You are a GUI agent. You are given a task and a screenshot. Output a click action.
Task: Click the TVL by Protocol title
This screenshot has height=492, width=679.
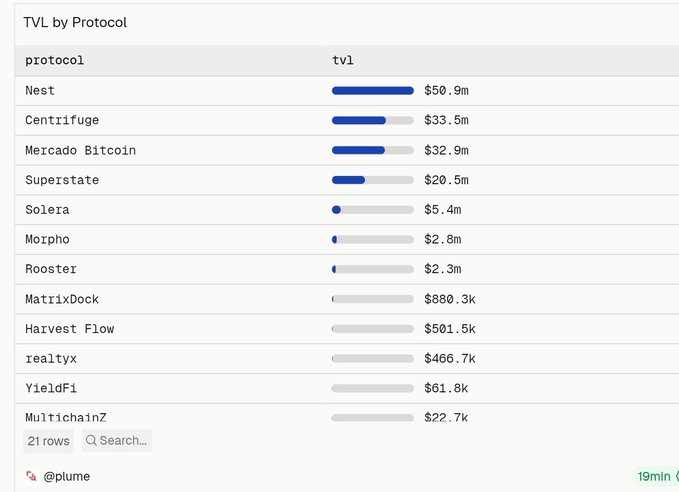(75, 22)
